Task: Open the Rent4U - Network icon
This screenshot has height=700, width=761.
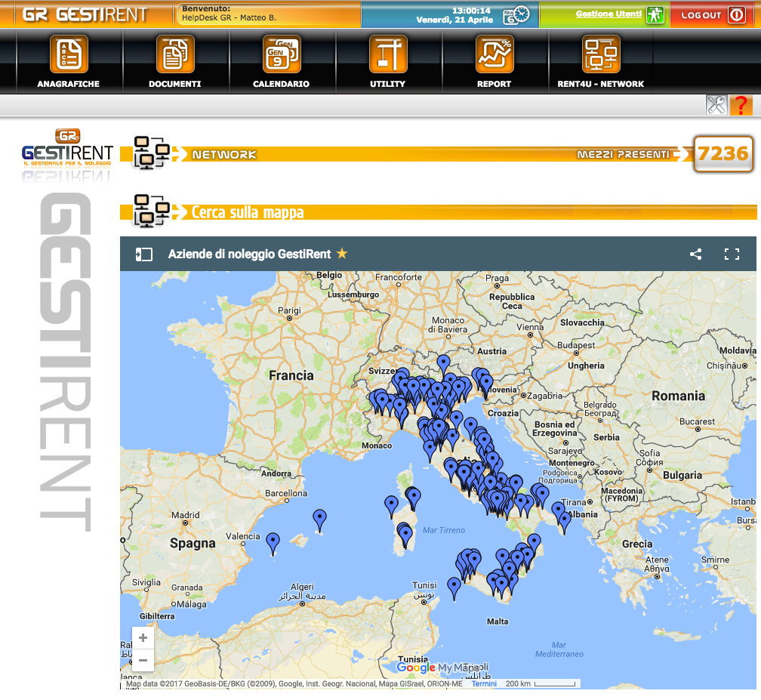Action: [601, 54]
